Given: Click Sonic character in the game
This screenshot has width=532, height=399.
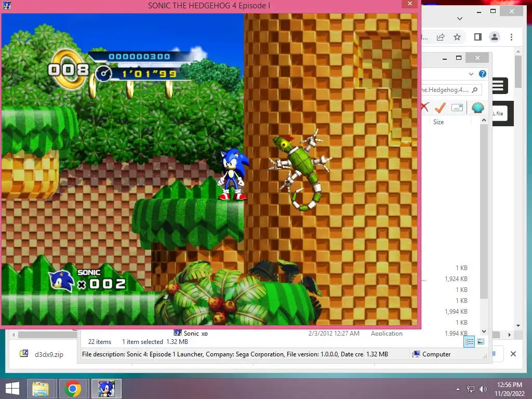Looking at the screenshot, I should click(233, 175).
